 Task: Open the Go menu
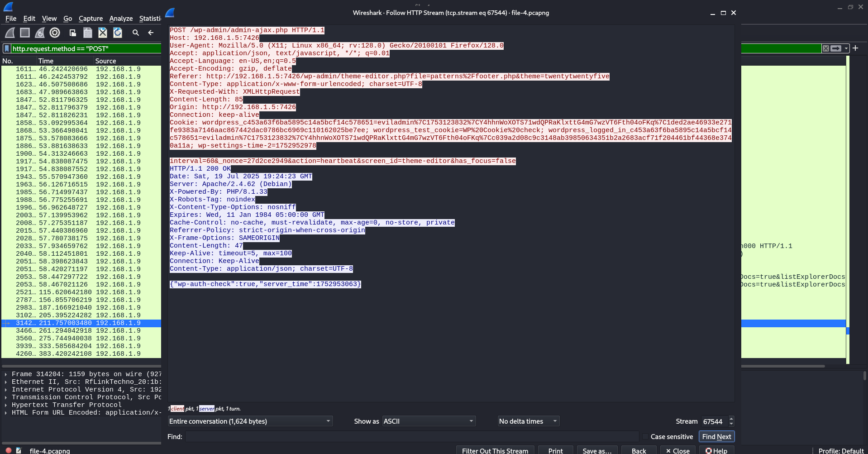[67, 19]
